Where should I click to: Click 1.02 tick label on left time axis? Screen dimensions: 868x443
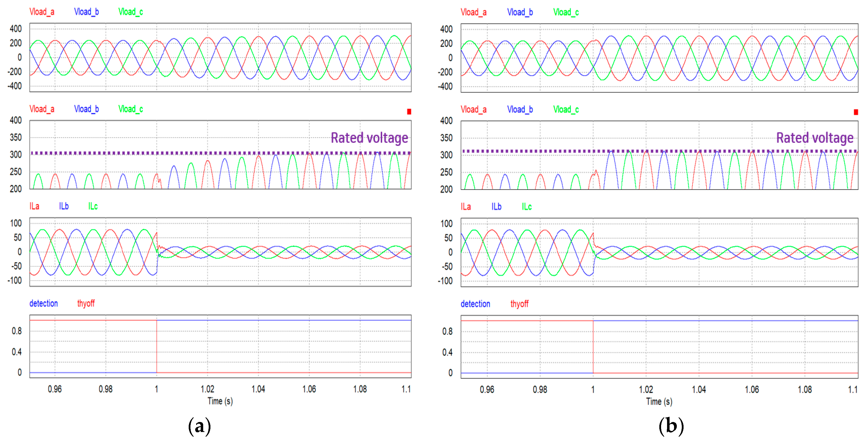pyautogui.click(x=207, y=389)
